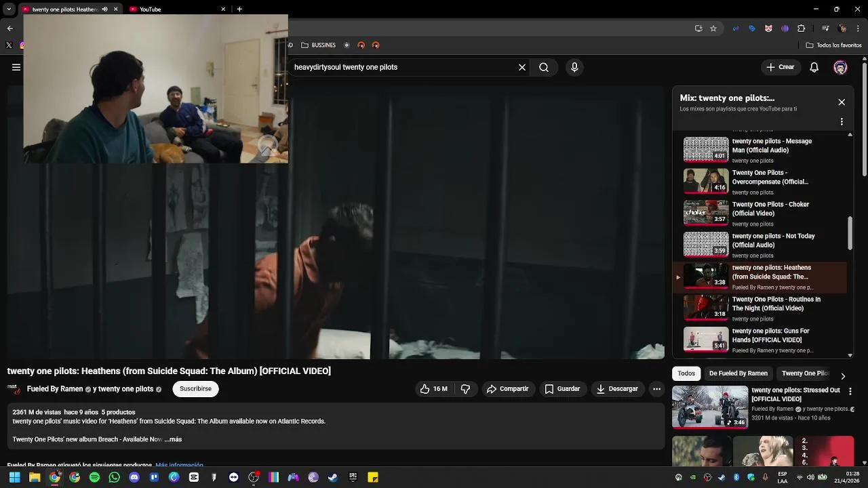Open Chrome extensions puzzle icon

point(802,28)
